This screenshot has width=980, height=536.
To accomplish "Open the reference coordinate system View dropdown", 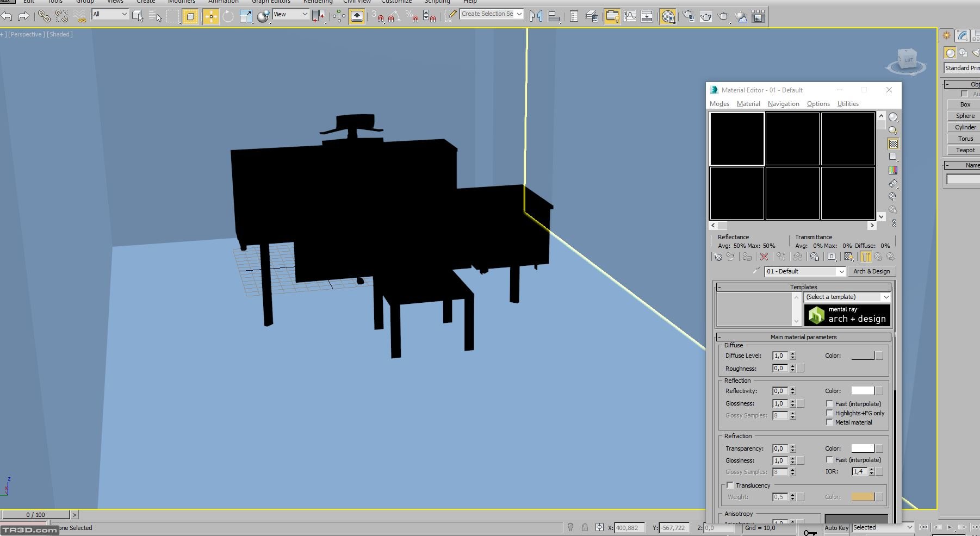I will [x=290, y=15].
